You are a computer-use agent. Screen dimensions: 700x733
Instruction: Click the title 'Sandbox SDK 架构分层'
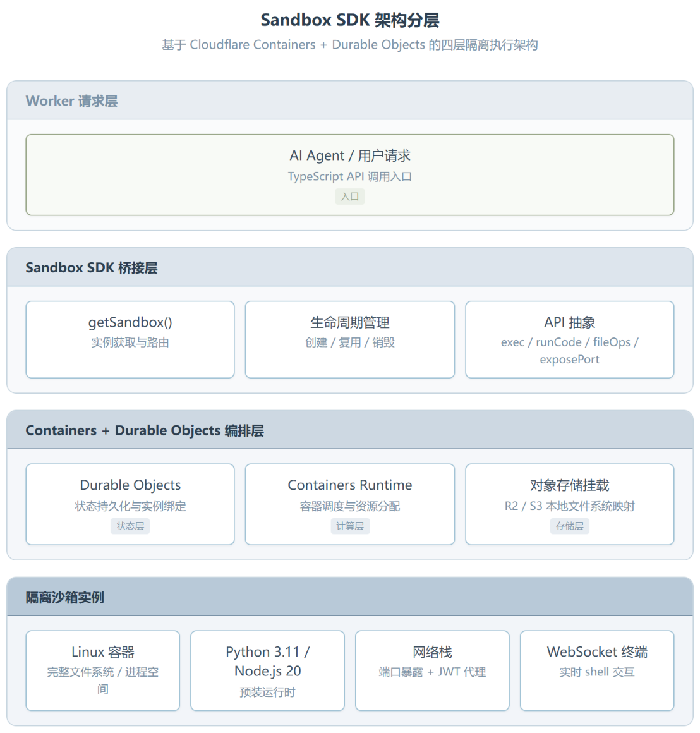tap(349, 20)
